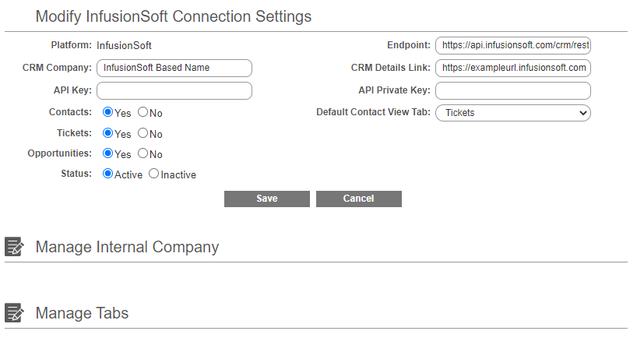Save the InfusionSoft connection settings
Image resolution: width=644 pixels, height=345 pixels.
click(267, 199)
